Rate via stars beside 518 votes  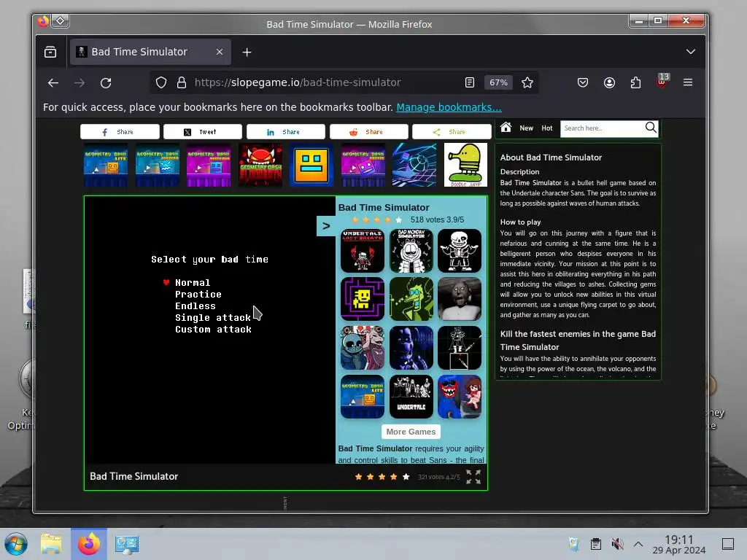tap(377, 219)
